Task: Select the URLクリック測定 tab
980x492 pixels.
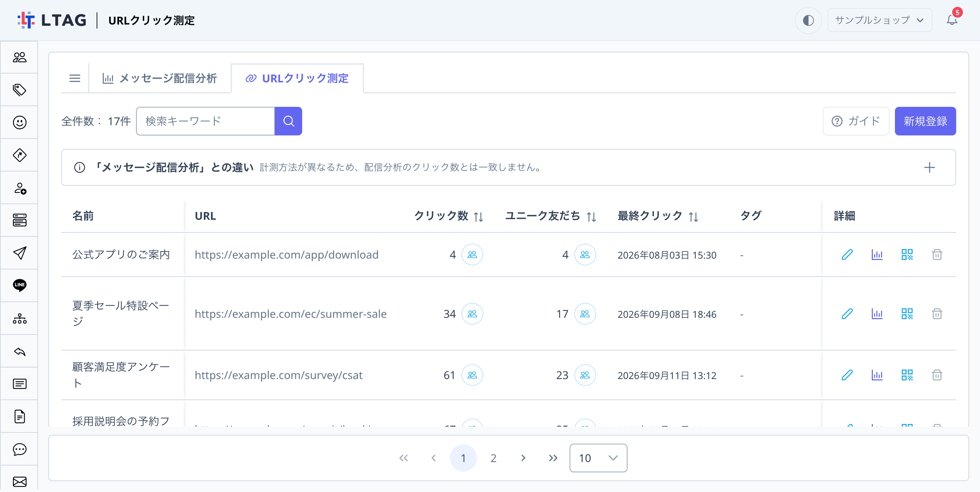Action: tap(297, 78)
